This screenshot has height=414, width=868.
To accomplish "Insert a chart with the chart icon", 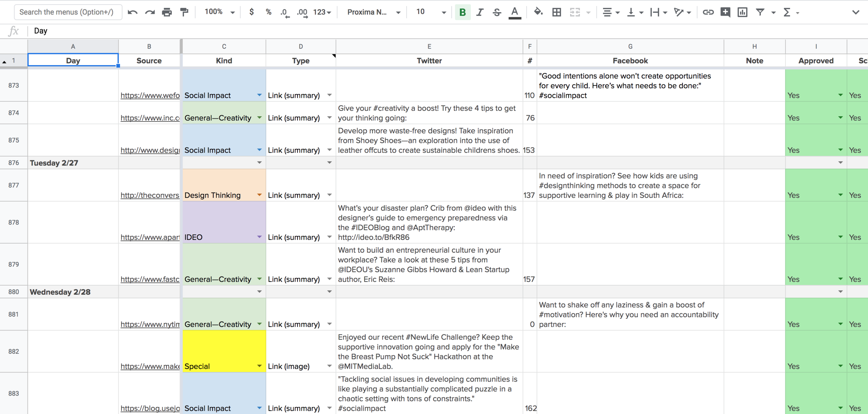I will tap(743, 12).
